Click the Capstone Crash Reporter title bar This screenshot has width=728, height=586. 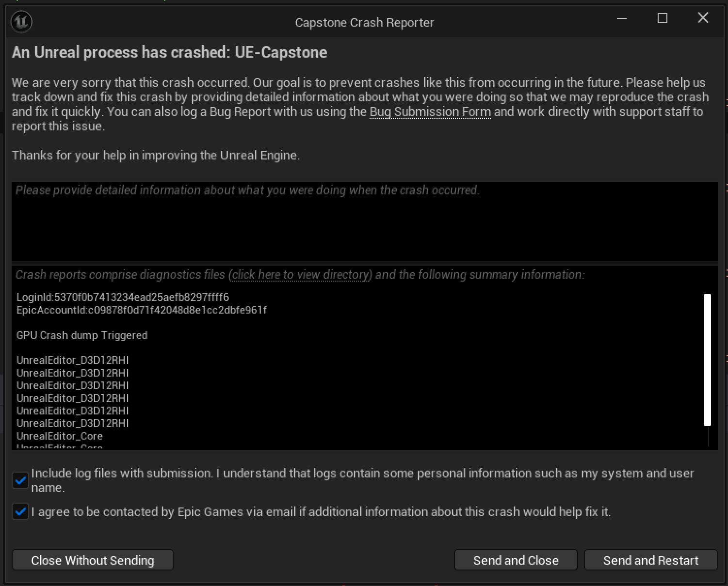pyautogui.click(x=364, y=22)
